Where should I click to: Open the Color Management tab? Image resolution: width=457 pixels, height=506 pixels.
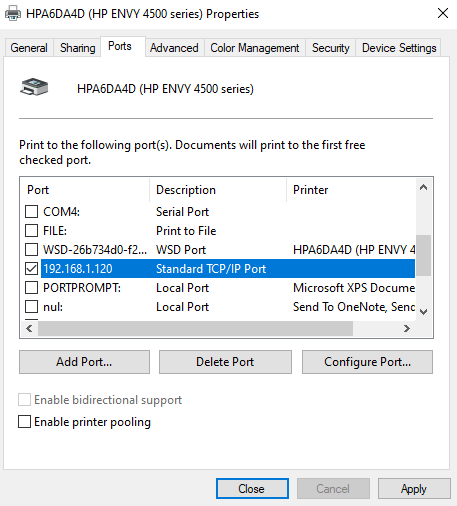tap(254, 48)
